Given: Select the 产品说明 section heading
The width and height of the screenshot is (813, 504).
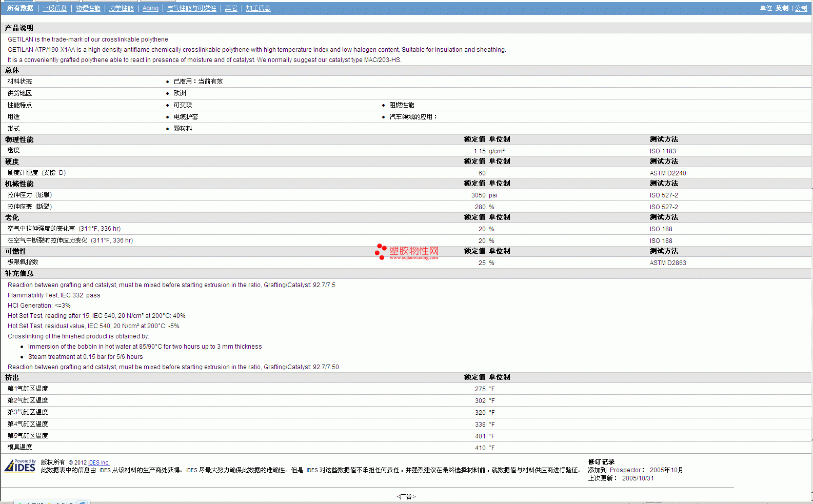Looking at the screenshot, I should [x=19, y=28].
